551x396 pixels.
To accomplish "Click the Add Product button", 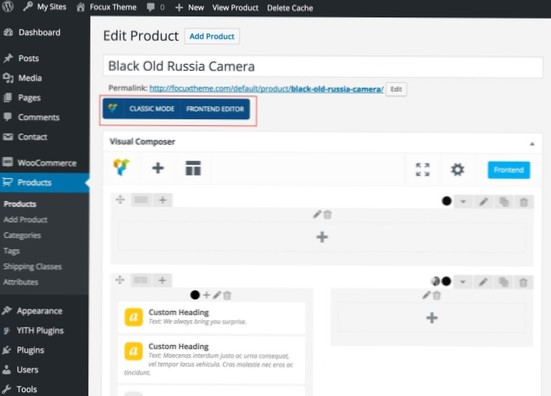I will coord(212,36).
